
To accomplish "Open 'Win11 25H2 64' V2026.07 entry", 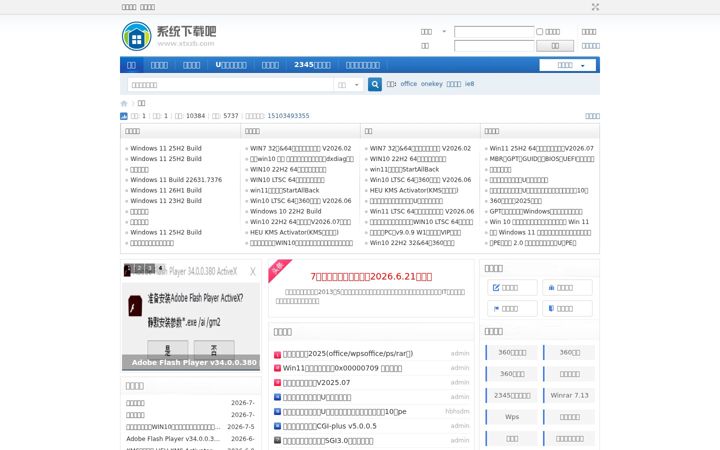I will 541,149.
